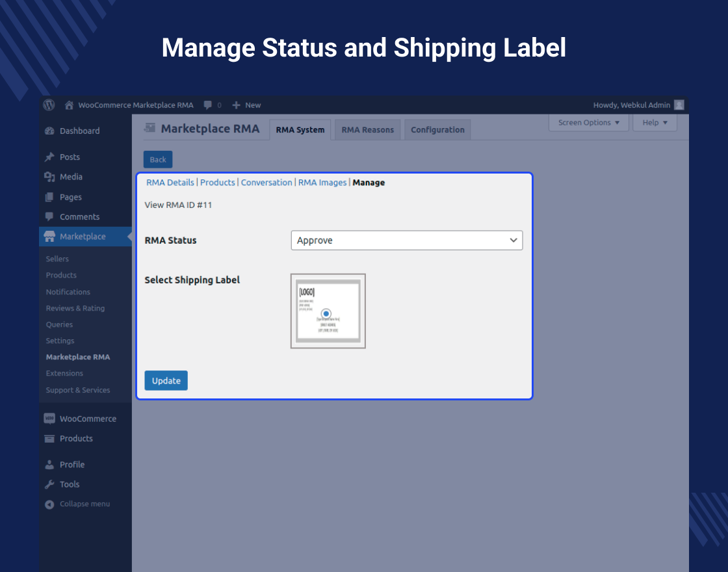Open the comments bubble icon in top bar
The height and width of the screenshot is (572, 728).
pos(207,105)
